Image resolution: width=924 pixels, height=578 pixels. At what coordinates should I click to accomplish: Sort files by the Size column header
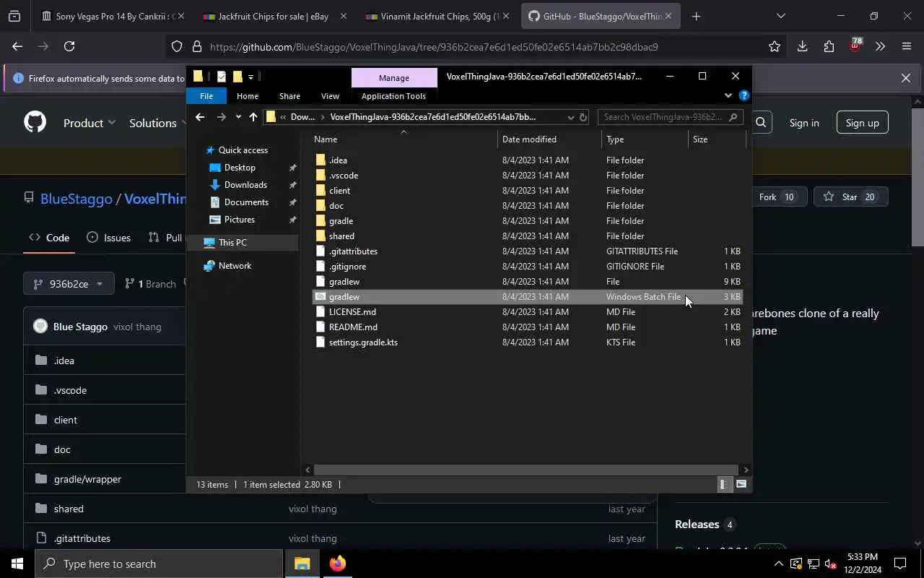coord(716,139)
